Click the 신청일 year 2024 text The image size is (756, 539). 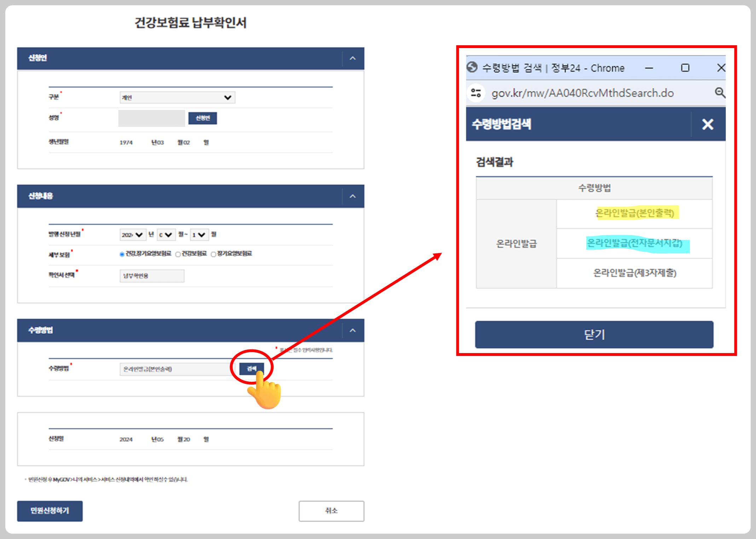pyautogui.click(x=126, y=440)
